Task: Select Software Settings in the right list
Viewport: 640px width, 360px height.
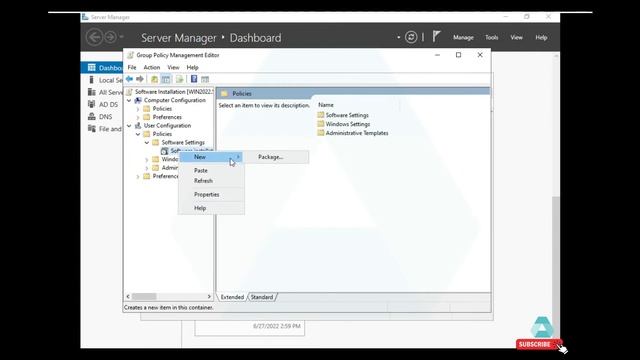Action: 347,115
